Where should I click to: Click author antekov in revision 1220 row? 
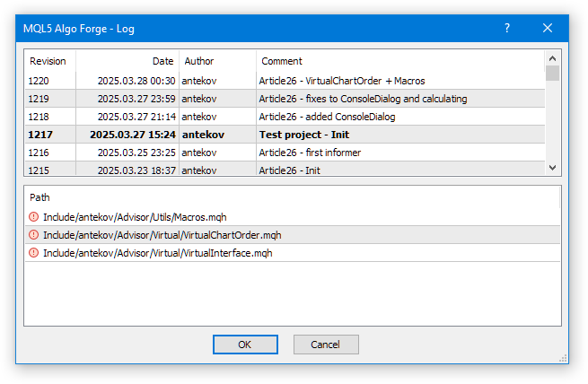pos(199,81)
